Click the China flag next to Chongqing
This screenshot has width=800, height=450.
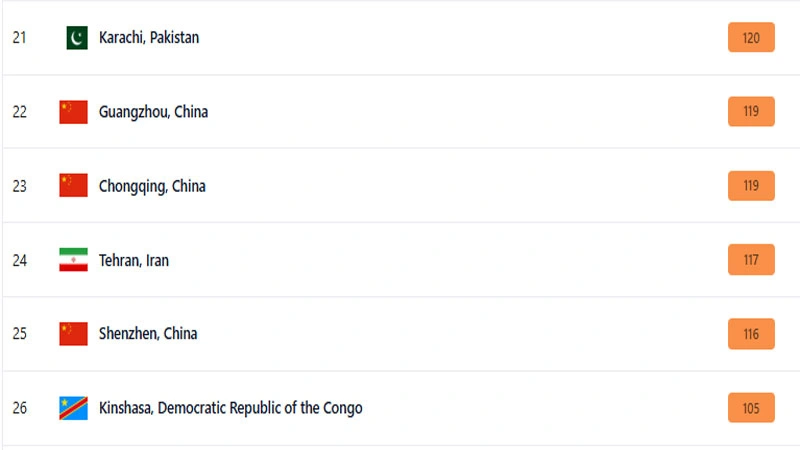click(x=74, y=186)
